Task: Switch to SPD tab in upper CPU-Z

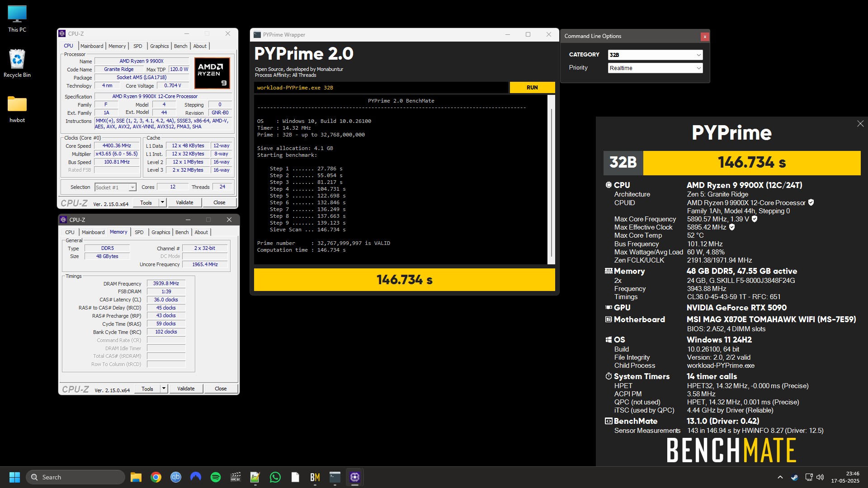Action: pyautogui.click(x=138, y=46)
